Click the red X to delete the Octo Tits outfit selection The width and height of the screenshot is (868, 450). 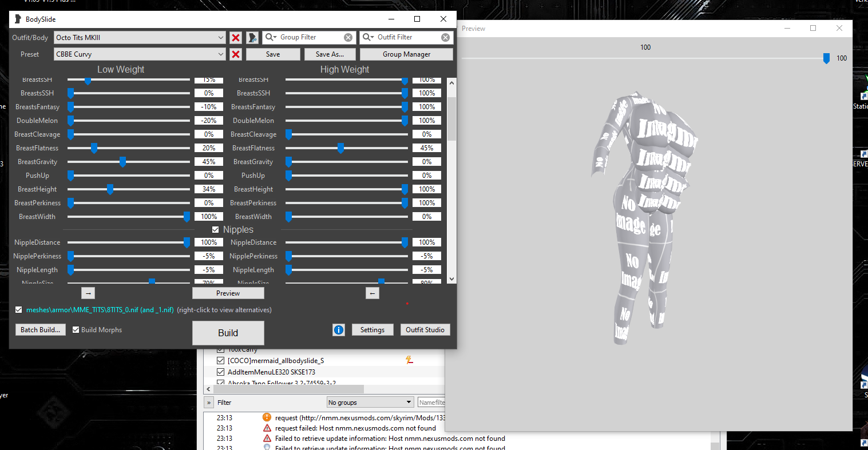235,37
